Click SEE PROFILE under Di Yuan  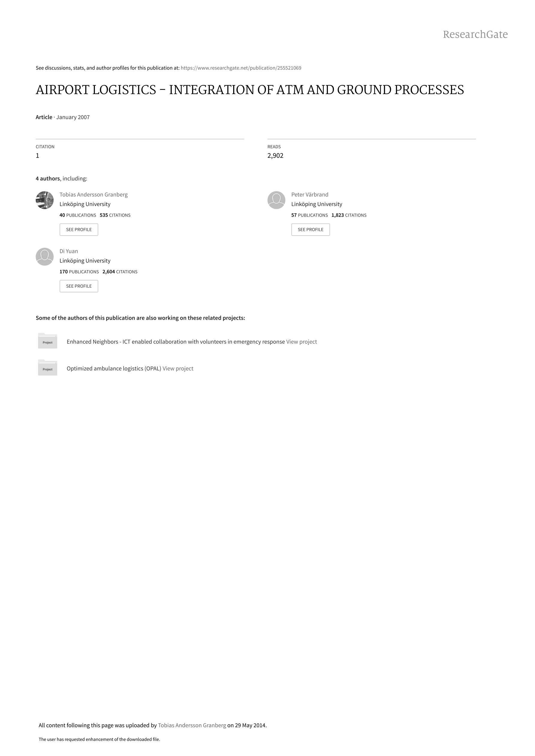[x=79, y=286]
